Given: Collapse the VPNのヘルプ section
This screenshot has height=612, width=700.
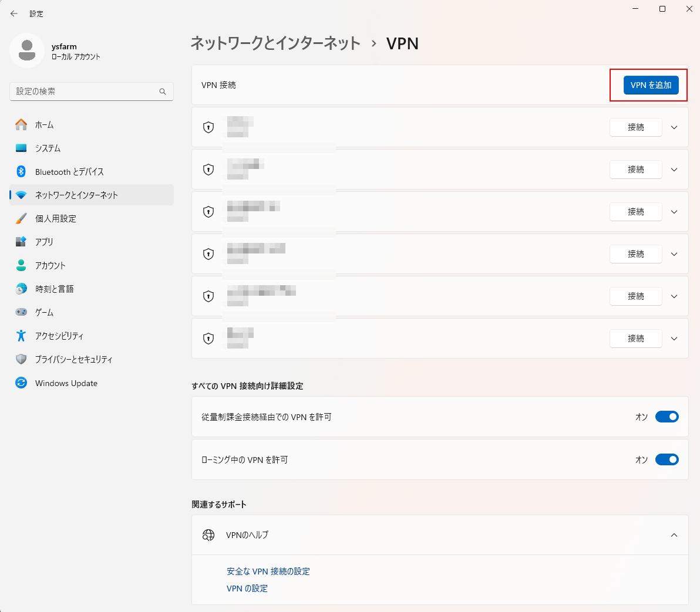Looking at the screenshot, I should point(674,535).
